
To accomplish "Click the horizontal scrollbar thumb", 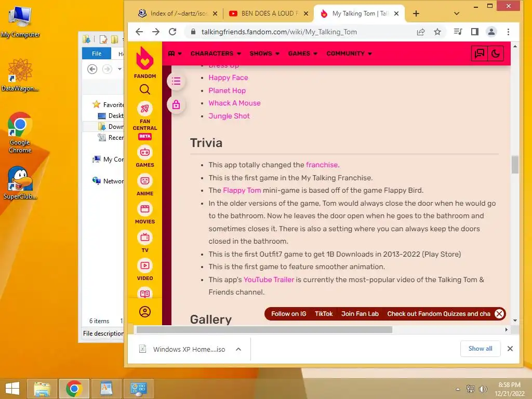I will pyautogui.click(x=264, y=329).
